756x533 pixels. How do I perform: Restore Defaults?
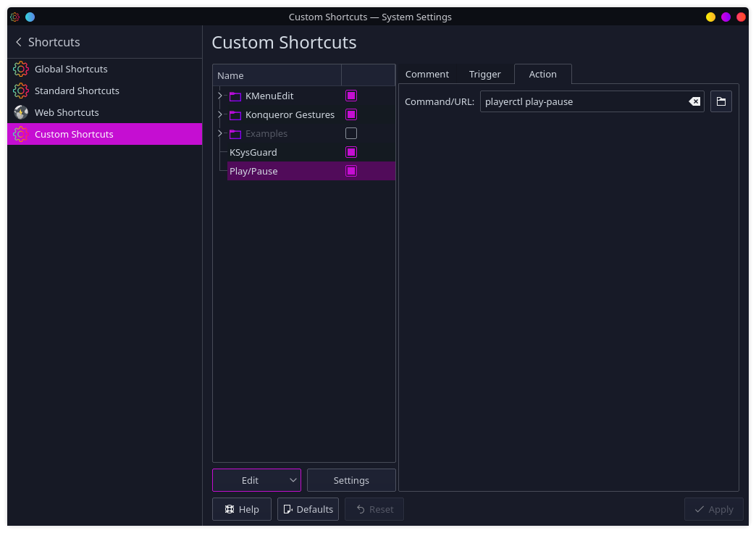308,509
